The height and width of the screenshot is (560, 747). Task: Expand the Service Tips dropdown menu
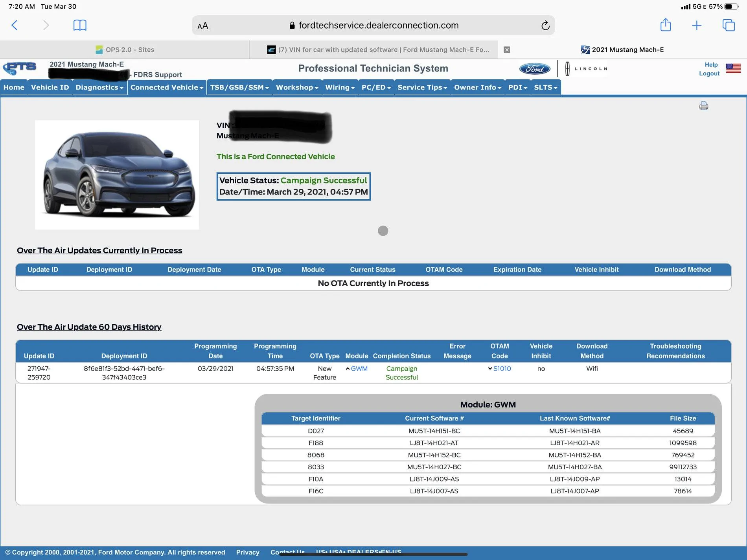[x=422, y=87]
